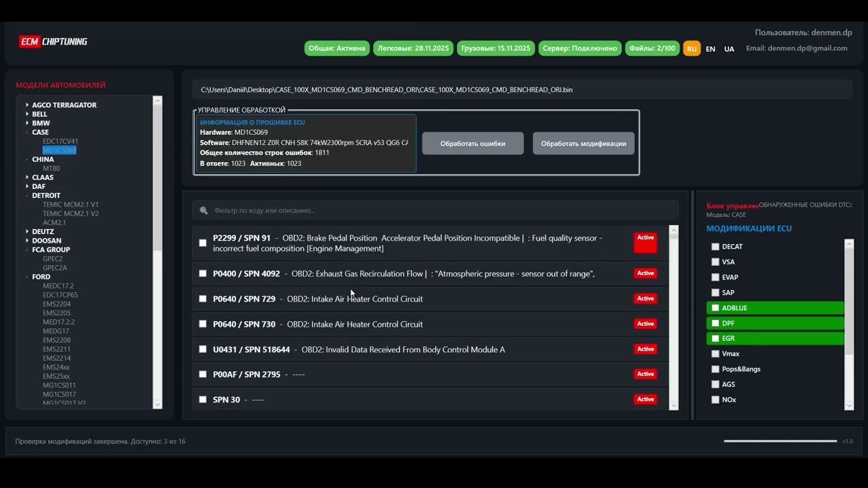Expand the DAF tree node

pos(27,186)
